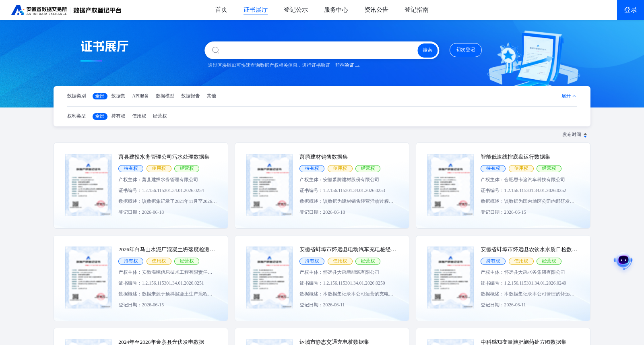Click 产权主体：合肥思卡途汽车科技有限公司

523,180
